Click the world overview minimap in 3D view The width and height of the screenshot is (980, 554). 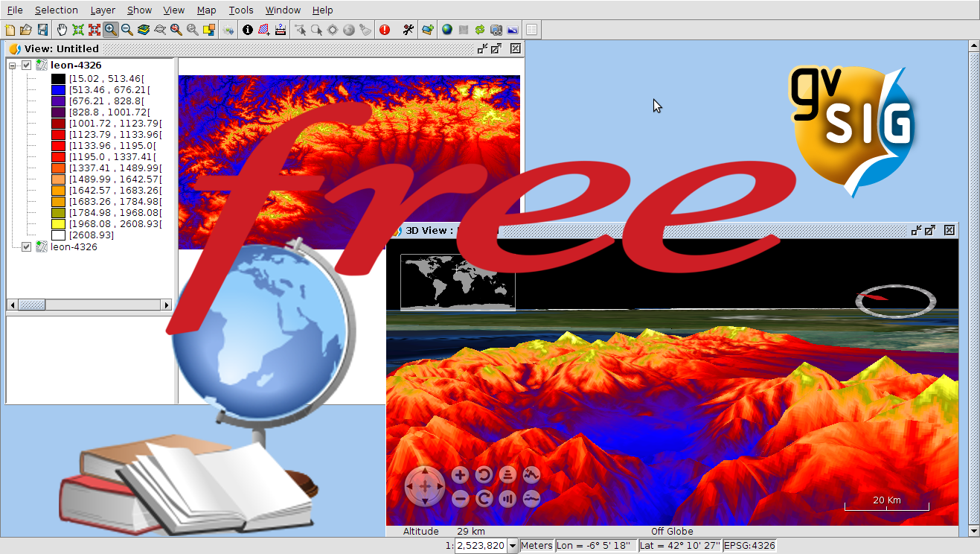pos(458,282)
